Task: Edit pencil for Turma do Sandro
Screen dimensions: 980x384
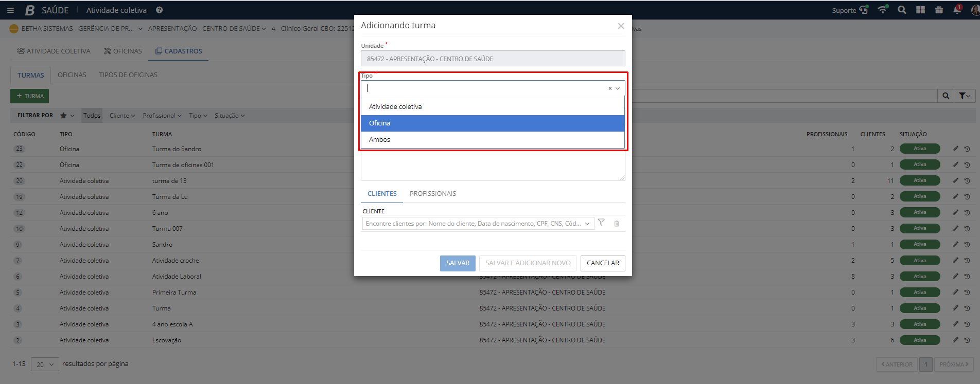Action: 955,149
